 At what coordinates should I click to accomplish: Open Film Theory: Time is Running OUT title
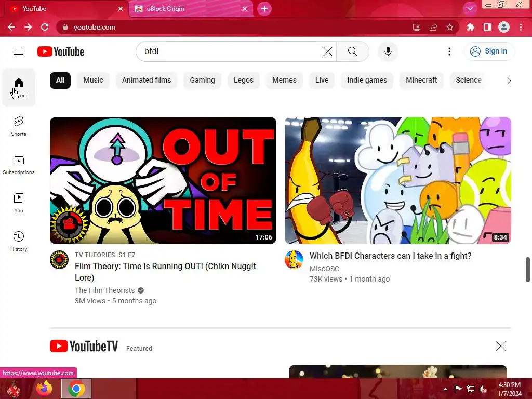pos(165,272)
